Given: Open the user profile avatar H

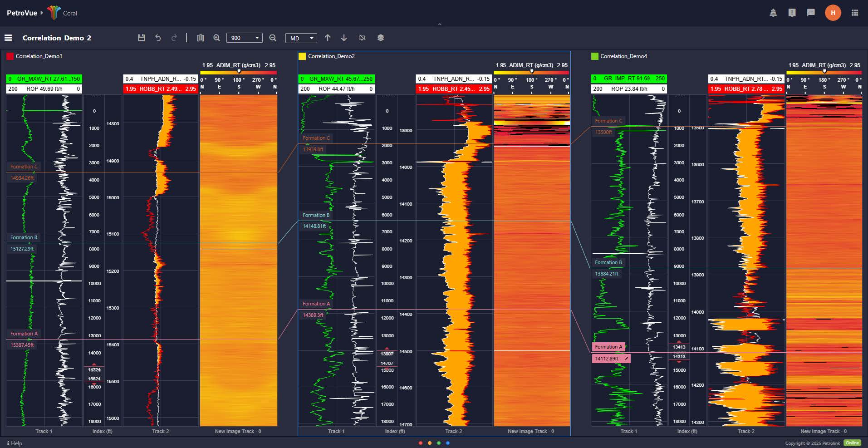Looking at the screenshot, I should (x=833, y=13).
